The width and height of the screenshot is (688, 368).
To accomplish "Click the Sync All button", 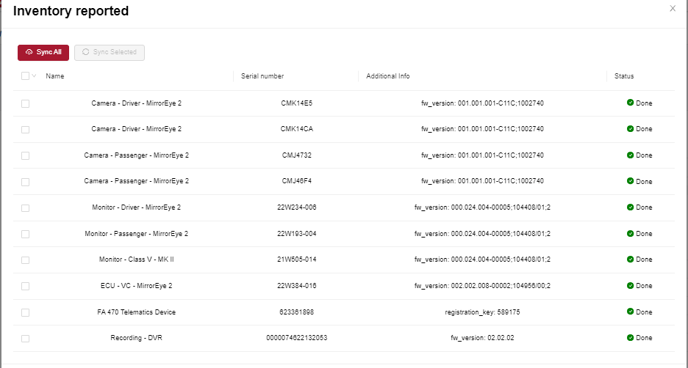I will (43, 52).
